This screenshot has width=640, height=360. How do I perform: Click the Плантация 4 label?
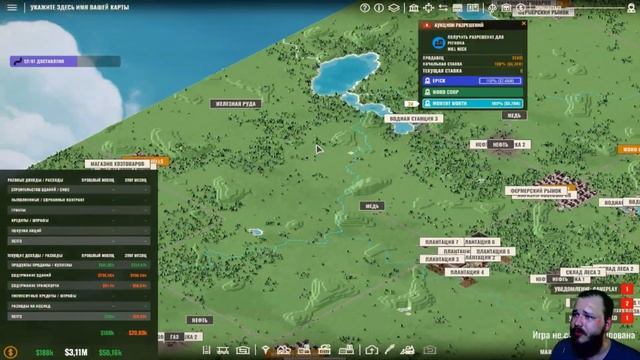(467, 272)
